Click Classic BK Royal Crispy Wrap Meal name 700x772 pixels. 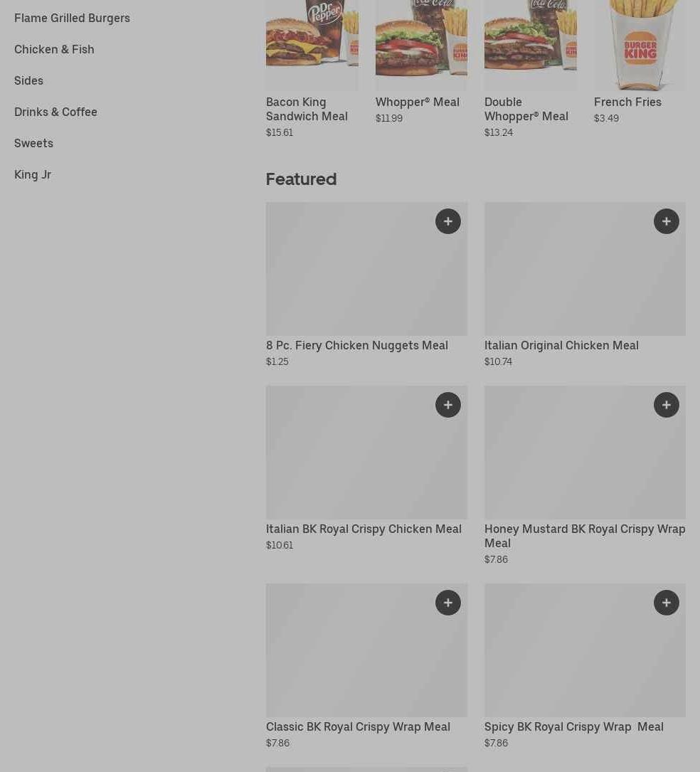coord(358,726)
